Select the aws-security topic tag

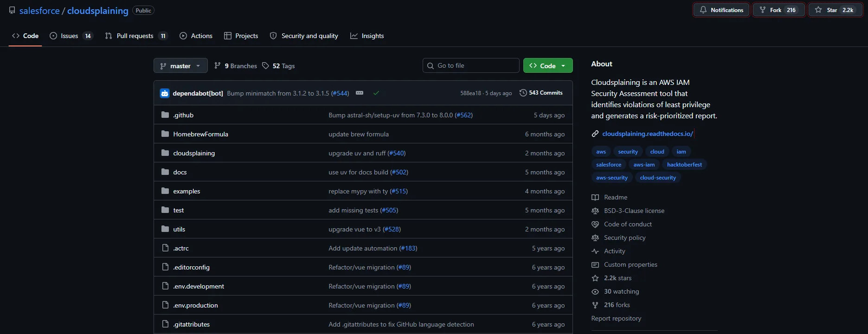611,178
